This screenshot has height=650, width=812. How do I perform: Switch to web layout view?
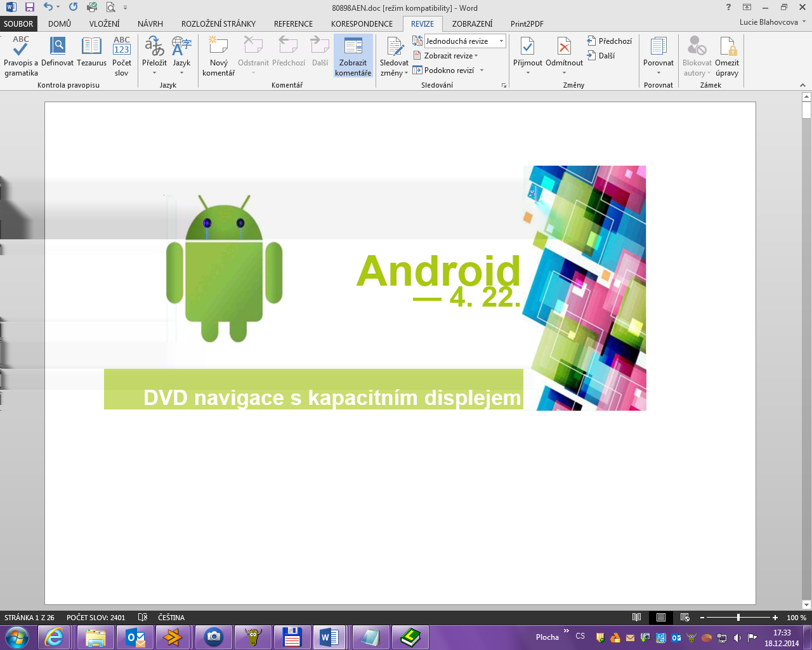[685, 618]
